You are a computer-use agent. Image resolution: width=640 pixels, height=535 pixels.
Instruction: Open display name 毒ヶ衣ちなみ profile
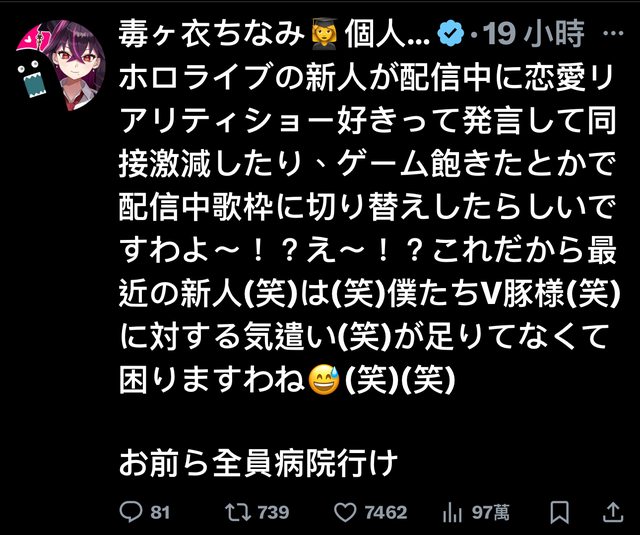[x=211, y=34]
